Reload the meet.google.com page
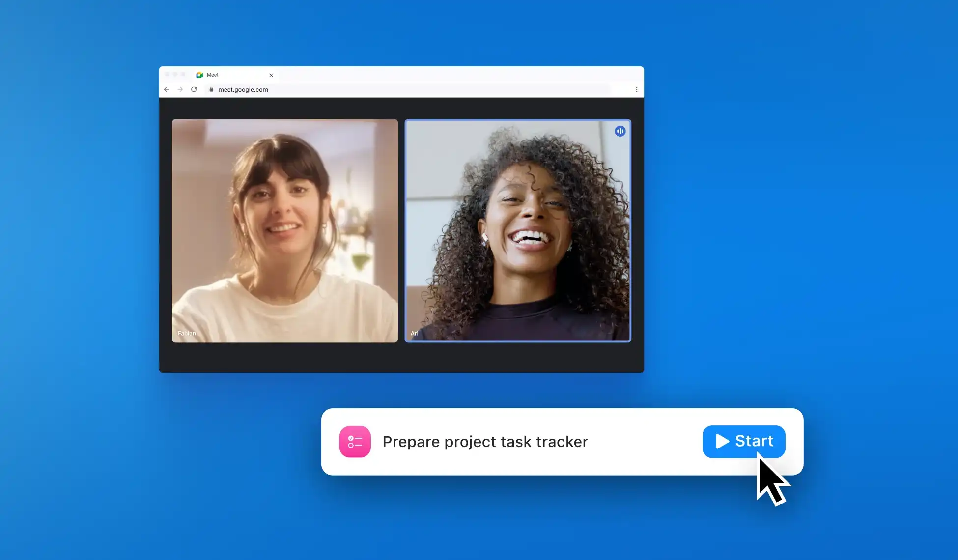Viewport: 958px width, 560px height. (194, 89)
